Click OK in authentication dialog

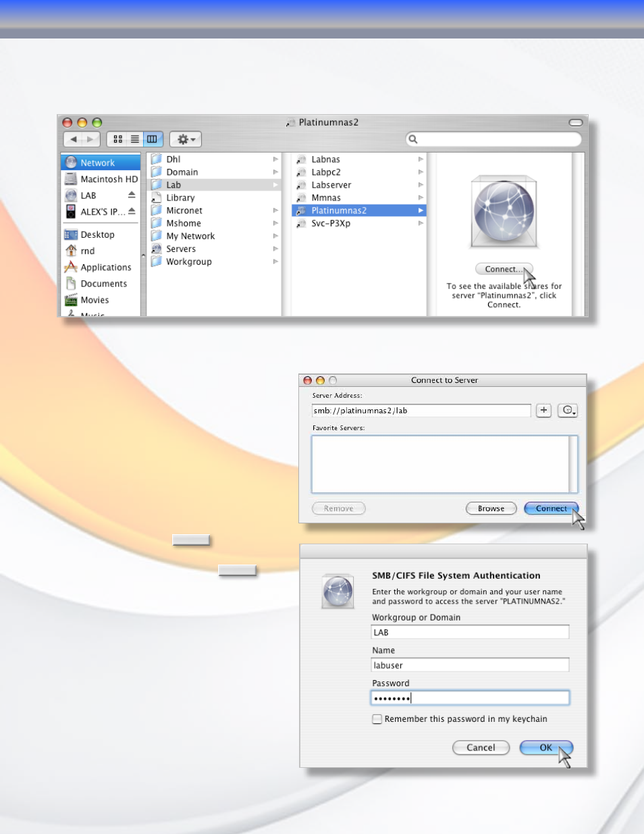coord(546,748)
